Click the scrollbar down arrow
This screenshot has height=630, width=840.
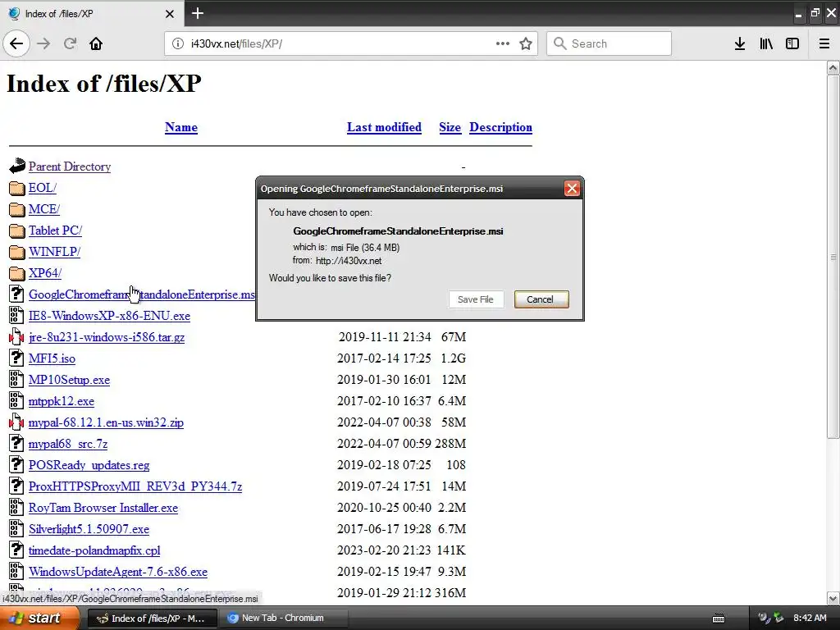[x=833, y=598]
